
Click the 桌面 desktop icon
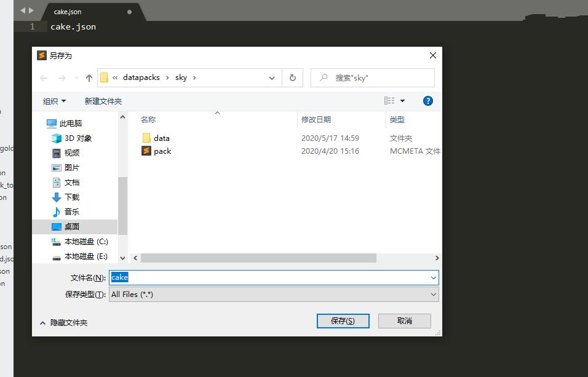click(56, 226)
